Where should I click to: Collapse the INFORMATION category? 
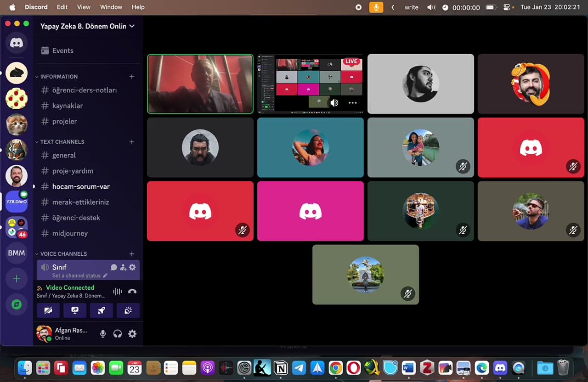(59, 77)
